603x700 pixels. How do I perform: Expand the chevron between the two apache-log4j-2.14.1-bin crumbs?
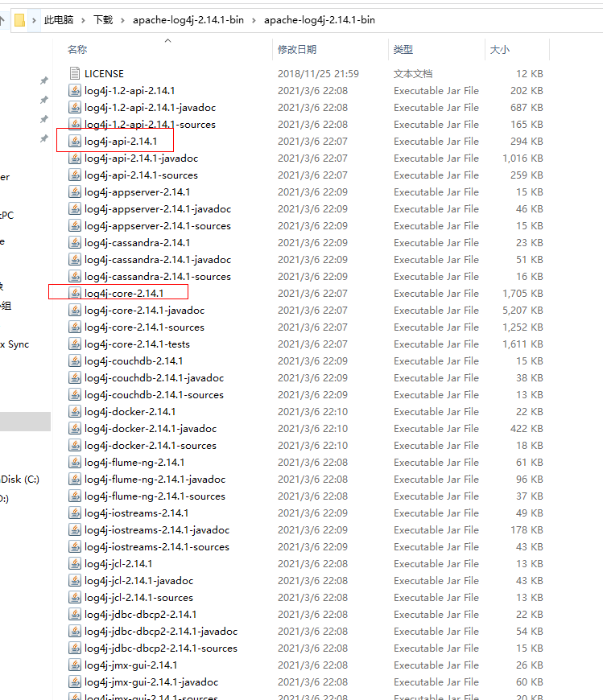click(x=254, y=20)
